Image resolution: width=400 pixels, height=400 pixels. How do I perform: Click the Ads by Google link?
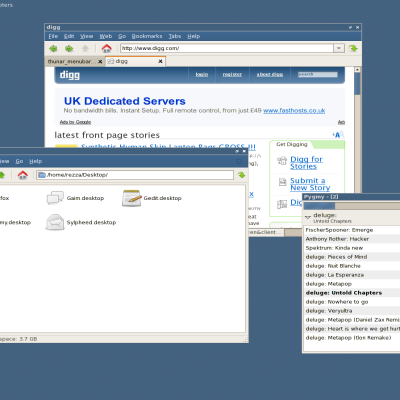[75, 122]
